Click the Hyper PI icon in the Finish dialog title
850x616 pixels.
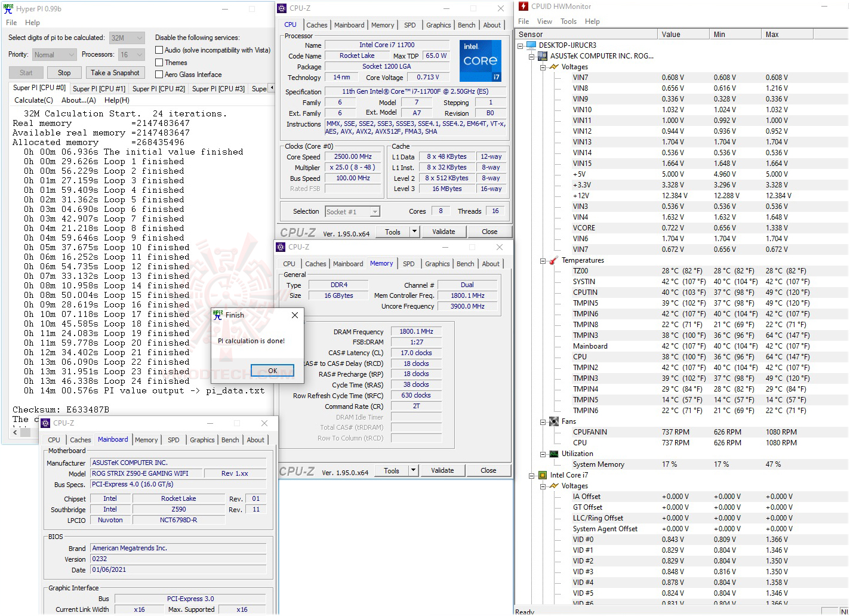218,315
